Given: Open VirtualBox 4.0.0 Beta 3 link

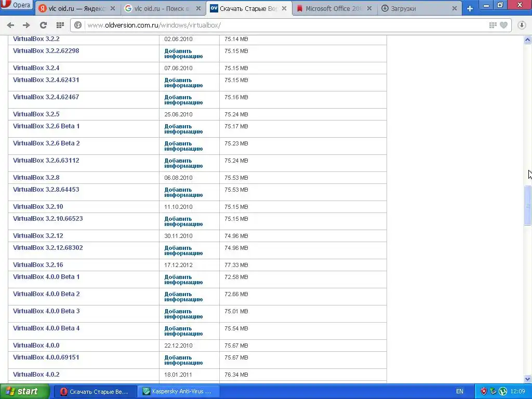Looking at the screenshot, I should click(46, 311).
